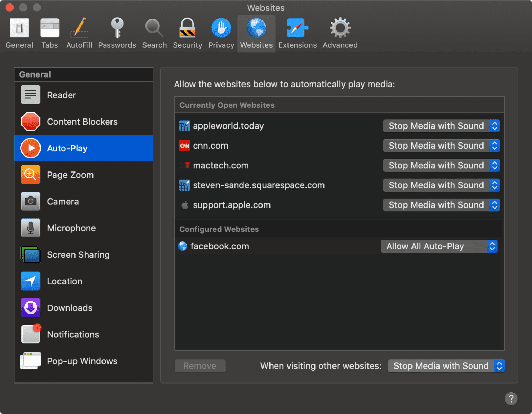Viewport: 532px width, 414px height.
Task: Open the auto-play dropdown for cnn.com
Action: [441, 146]
